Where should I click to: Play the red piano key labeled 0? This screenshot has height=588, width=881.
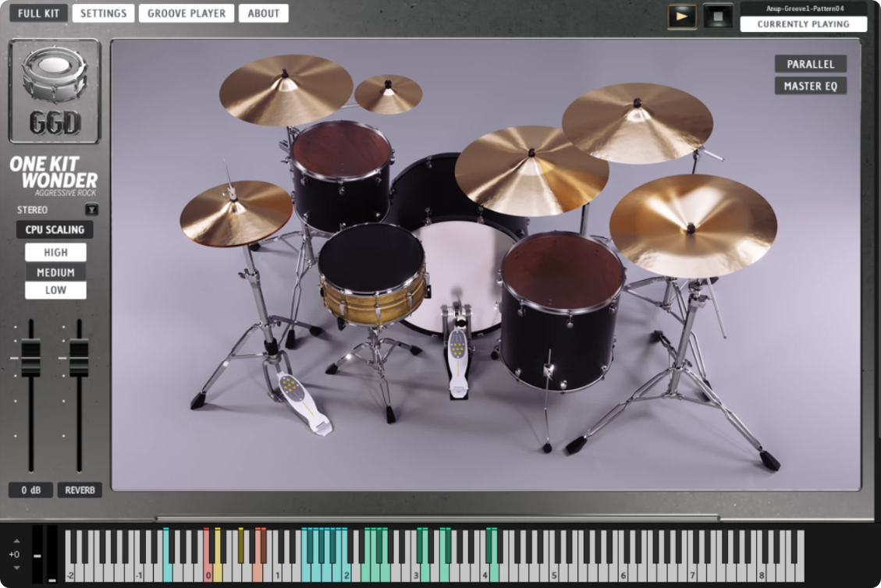208,570
